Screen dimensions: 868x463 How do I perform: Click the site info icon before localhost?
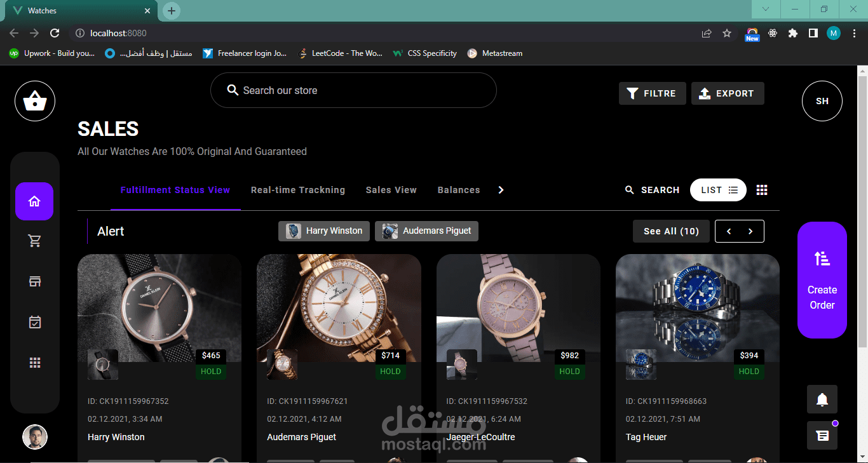pos(79,33)
